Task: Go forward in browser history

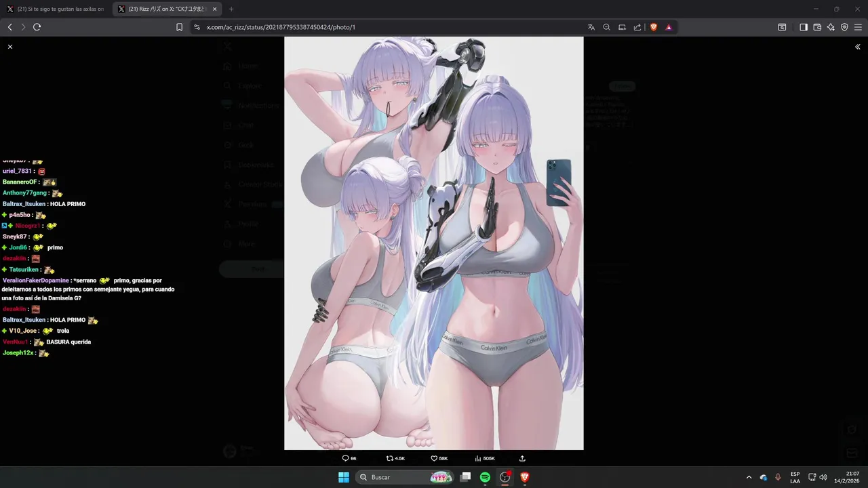Action: (x=23, y=27)
